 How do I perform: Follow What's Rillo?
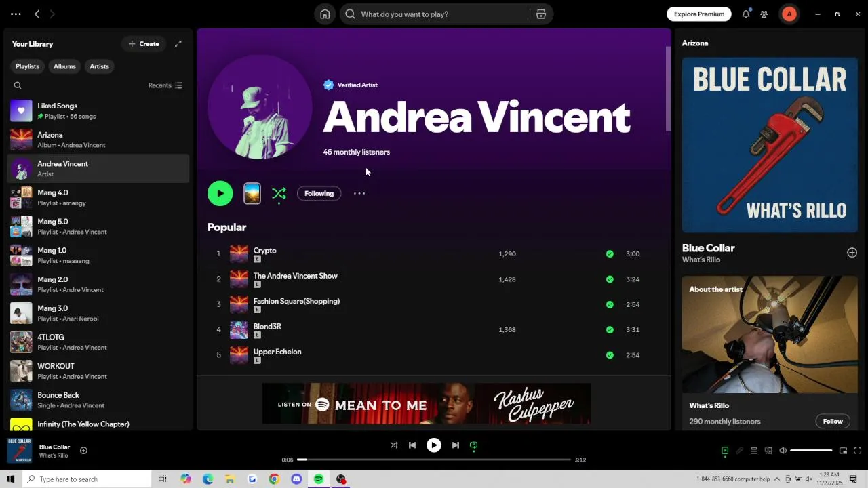[833, 422]
